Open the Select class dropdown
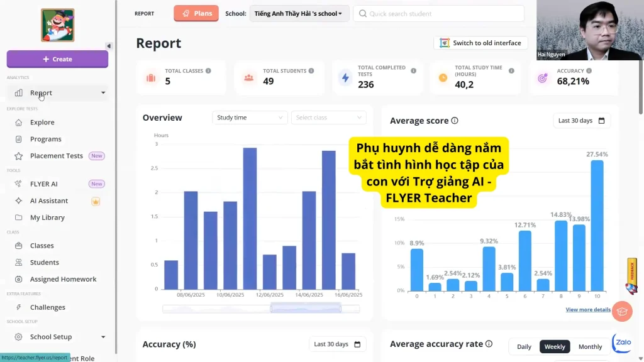This screenshot has width=644, height=362. [x=328, y=118]
